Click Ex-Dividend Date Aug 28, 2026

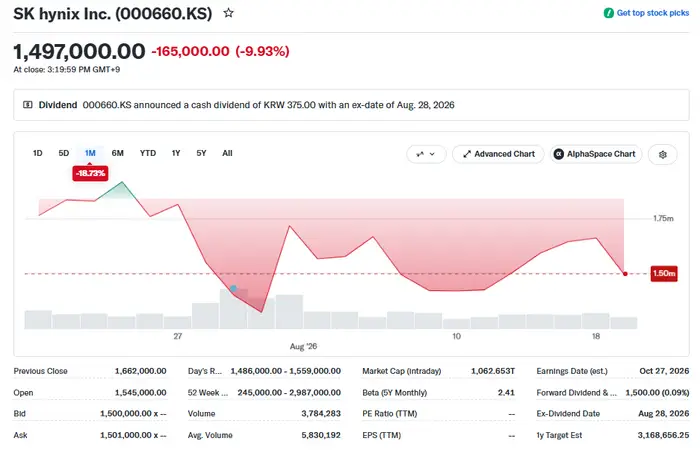tap(664, 413)
